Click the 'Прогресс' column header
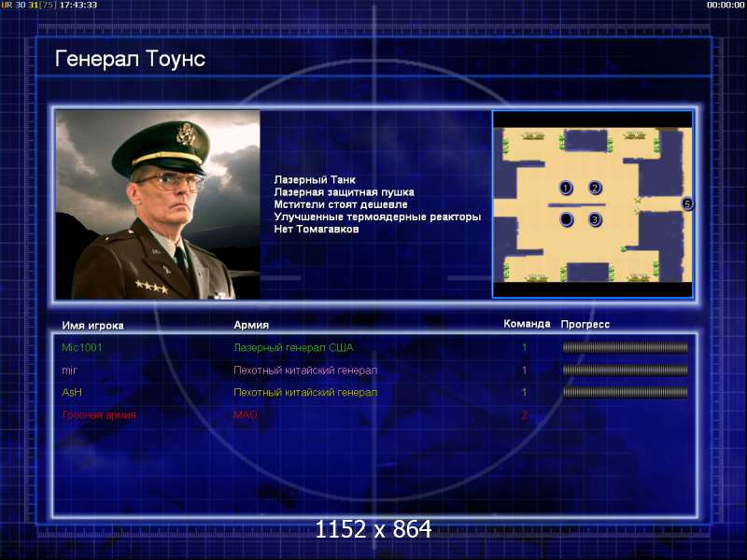Viewport: 747px width, 560px height. click(x=585, y=324)
